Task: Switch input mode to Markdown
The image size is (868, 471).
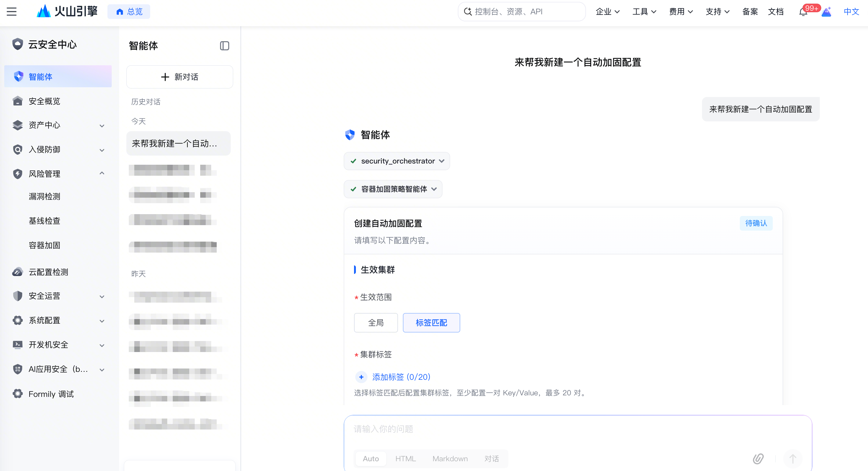Action: [x=450, y=458]
